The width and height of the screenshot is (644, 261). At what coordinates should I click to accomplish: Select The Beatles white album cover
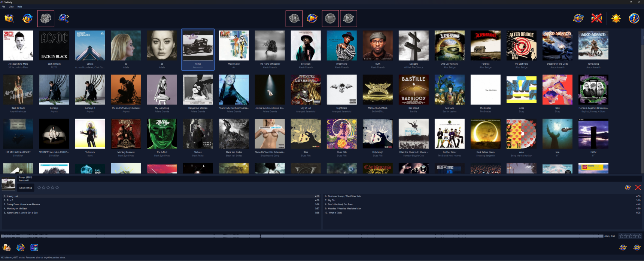(485, 90)
